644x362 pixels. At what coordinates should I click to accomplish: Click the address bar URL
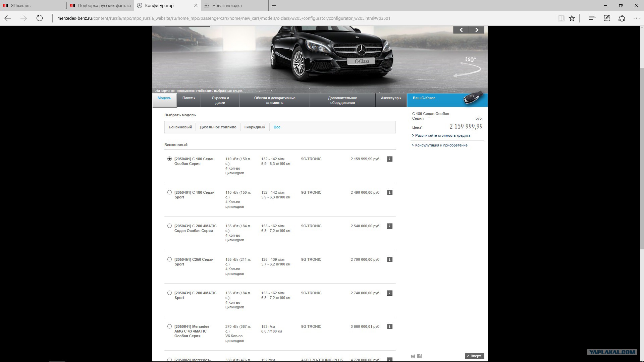224,18
